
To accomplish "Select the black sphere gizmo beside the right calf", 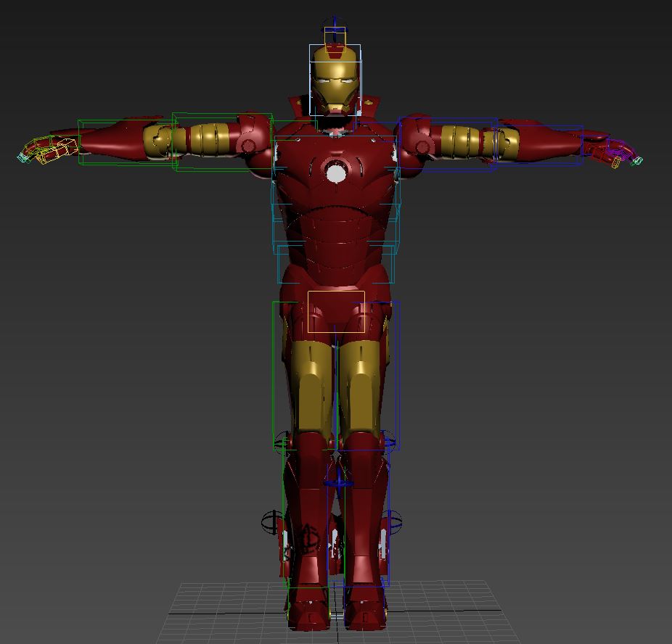I will tap(394, 521).
